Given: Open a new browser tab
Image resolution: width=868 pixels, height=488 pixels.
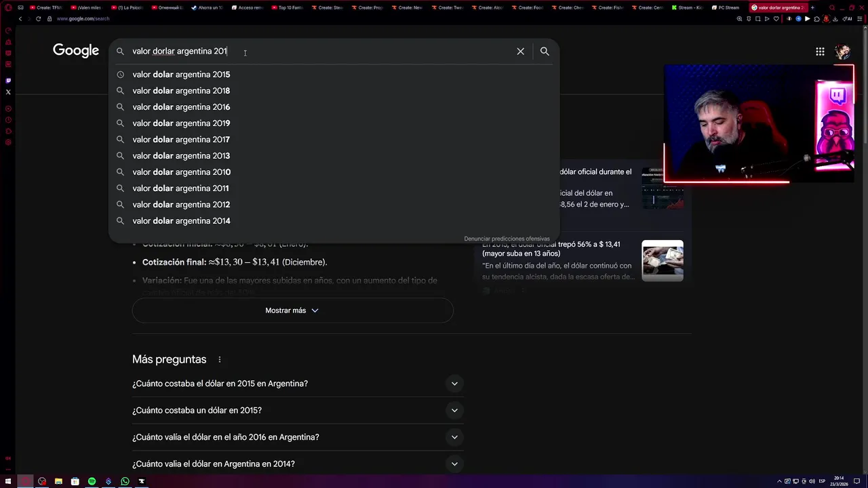Looking at the screenshot, I should coord(812,7).
